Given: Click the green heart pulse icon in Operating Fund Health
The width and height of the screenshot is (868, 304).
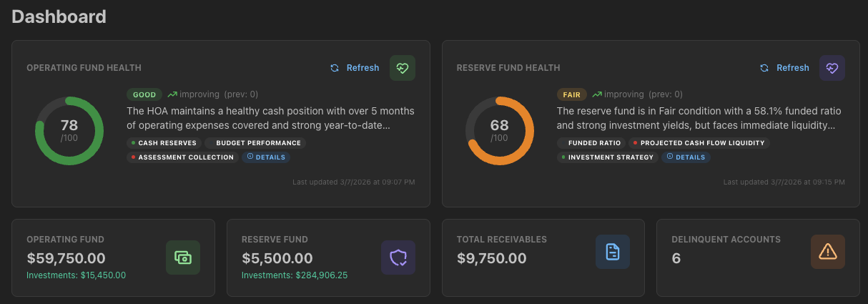Looking at the screenshot, I should point(403,68).
